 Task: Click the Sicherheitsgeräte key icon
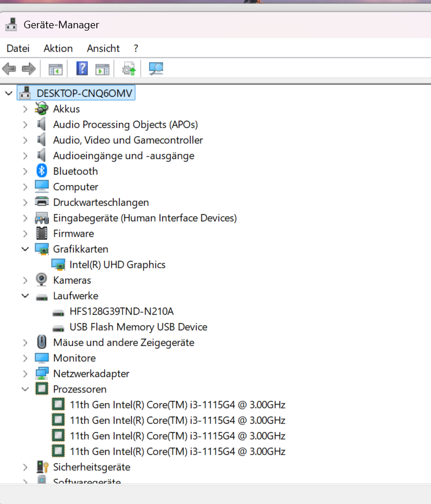click(42, 467)
